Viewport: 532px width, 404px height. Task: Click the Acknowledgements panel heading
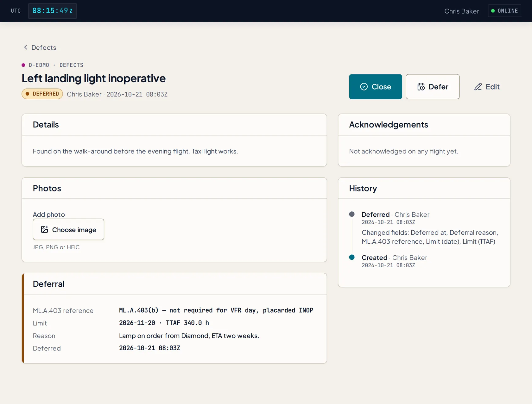point(389,125)
